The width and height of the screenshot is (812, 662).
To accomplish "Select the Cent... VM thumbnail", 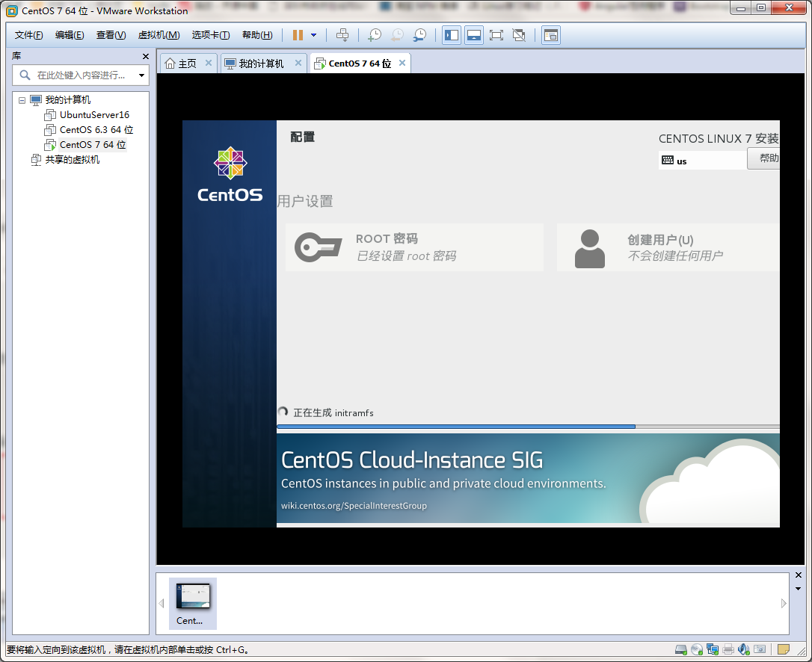I will pos(193,604).
